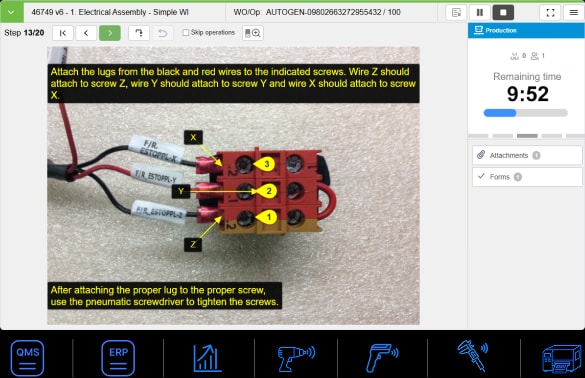Launch the QMS app
Image resolution: width=585 pixels, height=378 pixels.
click(x=27, y=358)
